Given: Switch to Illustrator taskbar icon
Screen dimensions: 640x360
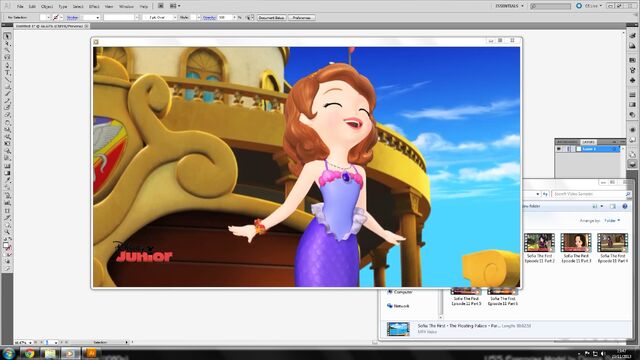Looking at the screenshot, I should click(x=91, y=353).
